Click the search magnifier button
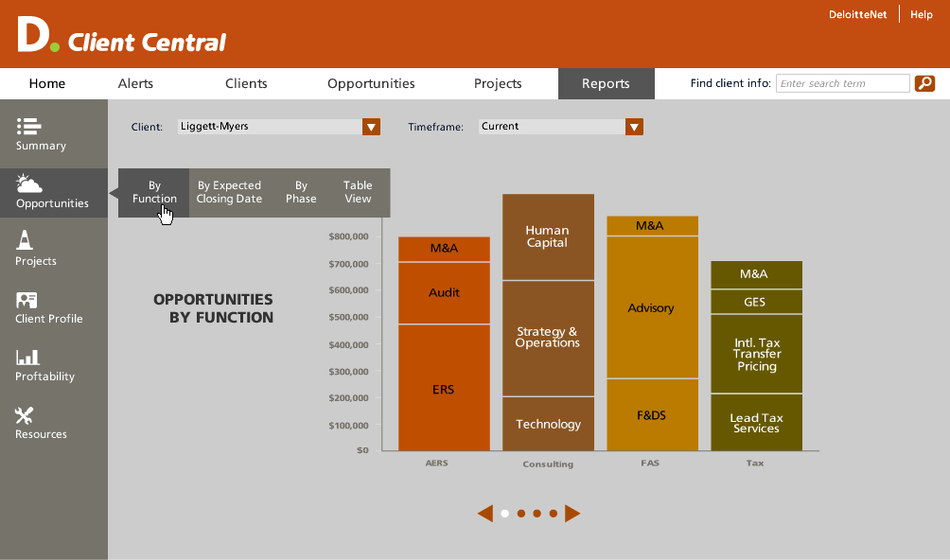 (x=924, y=83)
